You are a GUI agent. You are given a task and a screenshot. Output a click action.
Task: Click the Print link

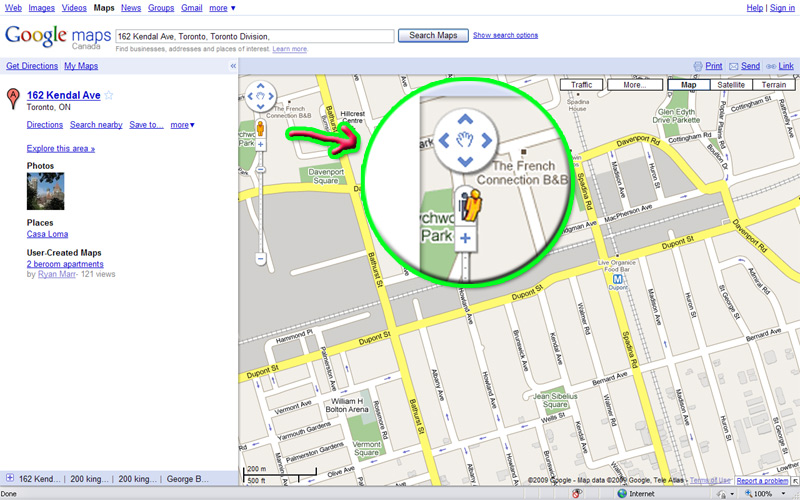click(x=714, y=66)
